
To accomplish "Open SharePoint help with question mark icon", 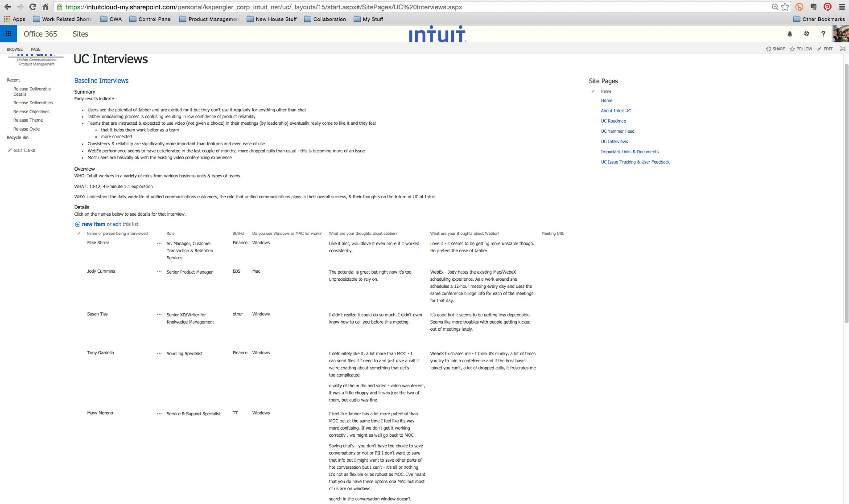I will pos(823,33).
